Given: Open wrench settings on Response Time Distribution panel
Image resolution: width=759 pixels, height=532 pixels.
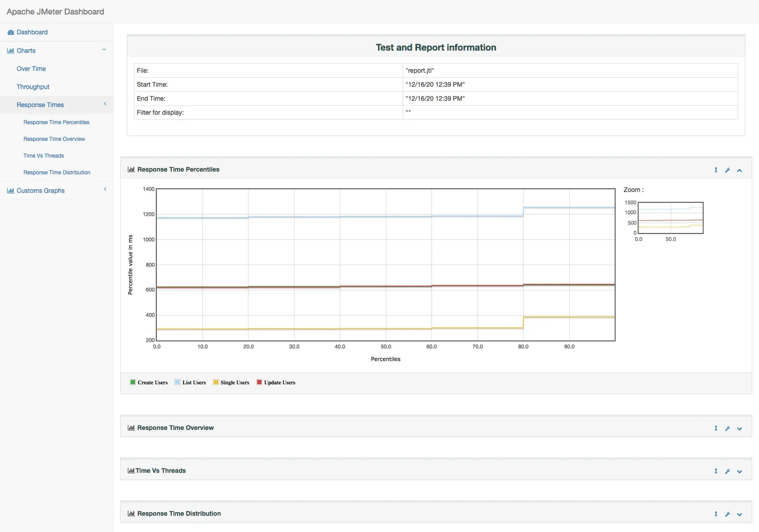Looking at the screenshot, I should click(x=727, y=514).
